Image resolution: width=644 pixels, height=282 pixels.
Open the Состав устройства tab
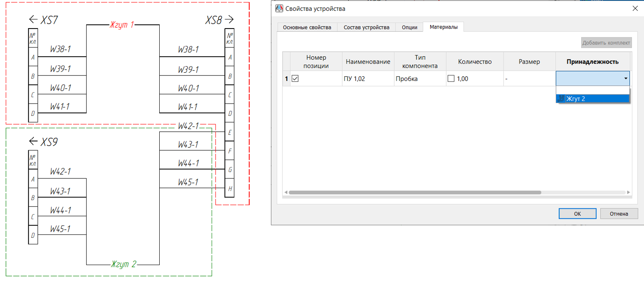(366, 27)
